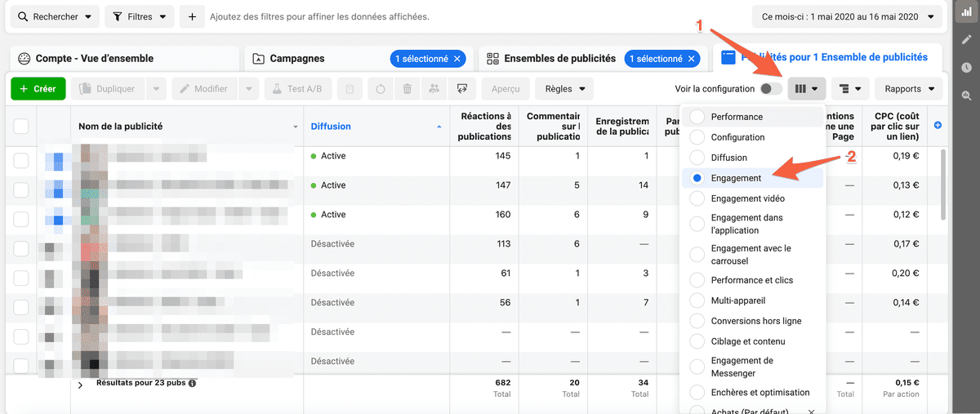Click the clipboard paste icon in toolbar
The image size is (980, 414).
point(350,89)
